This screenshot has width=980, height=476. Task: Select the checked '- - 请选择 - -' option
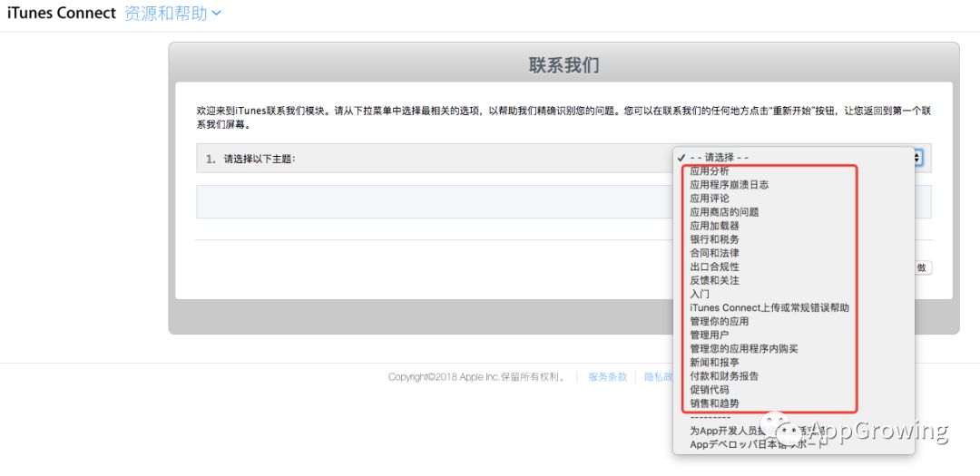pos(794,158)
